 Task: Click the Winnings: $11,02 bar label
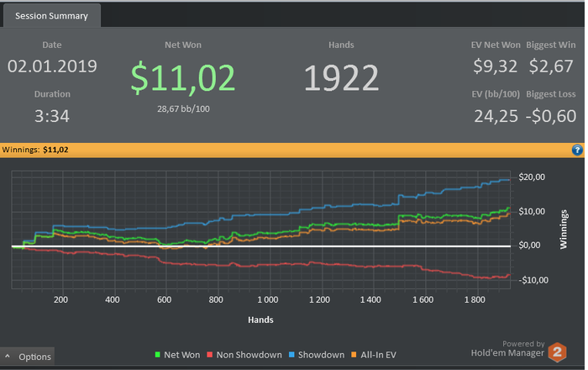click(35, 150)
